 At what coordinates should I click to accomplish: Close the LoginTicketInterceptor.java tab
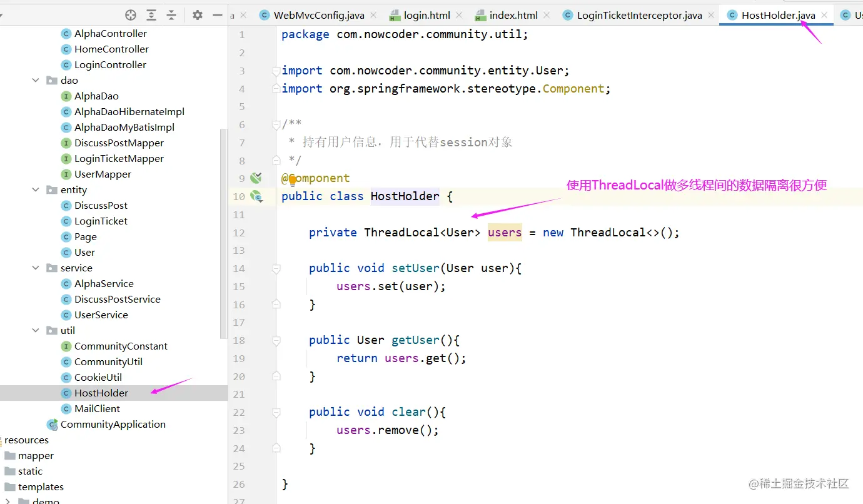pyautogui.click(x=711, y=15)
